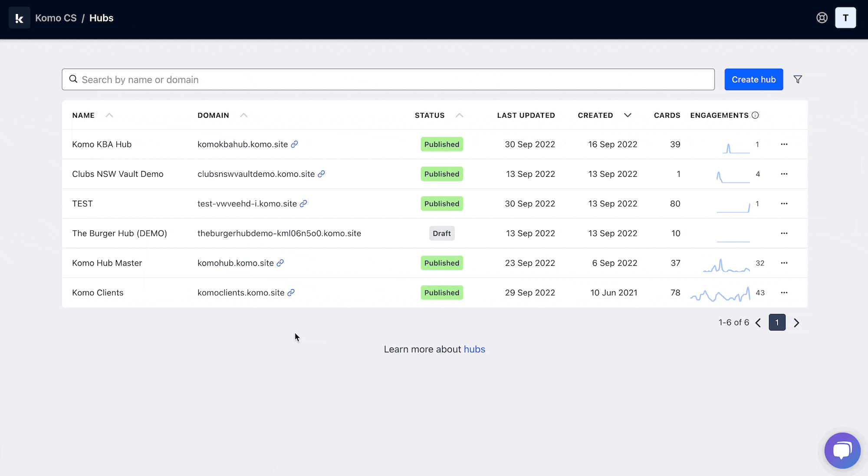Click the external link icon for clubsnswvaultdemo.komo.site

click(x=322, y=174)
